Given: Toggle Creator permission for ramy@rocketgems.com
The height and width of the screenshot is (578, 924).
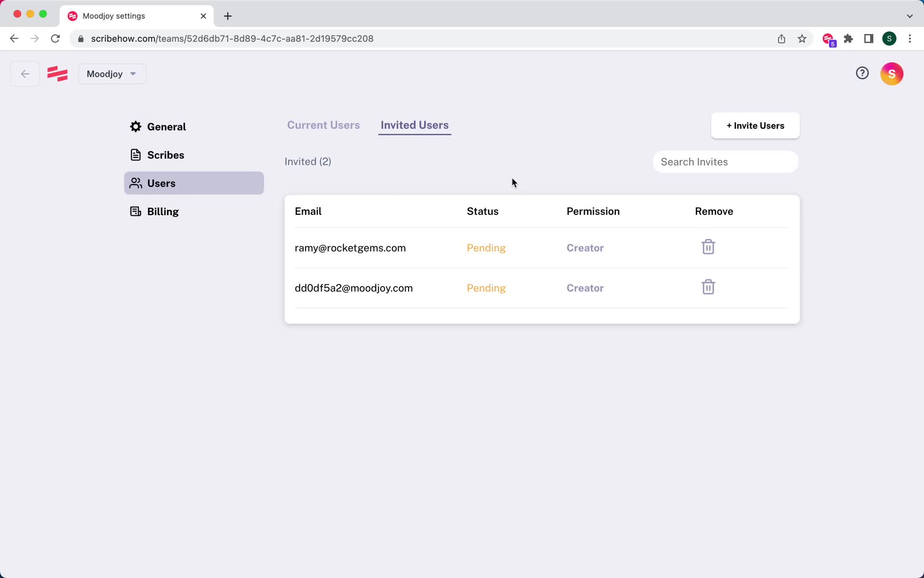Looking at the screenshot, I should pyautogui.click(x=585, y=248).
